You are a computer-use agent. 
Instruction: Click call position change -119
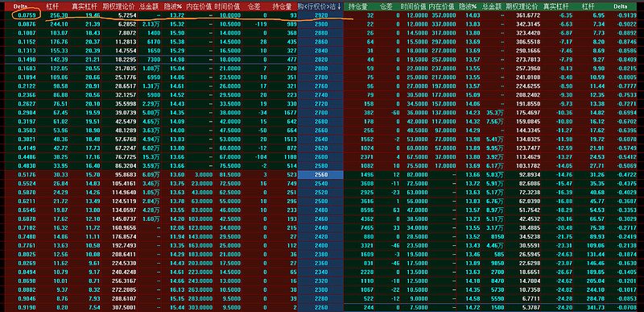260,24
